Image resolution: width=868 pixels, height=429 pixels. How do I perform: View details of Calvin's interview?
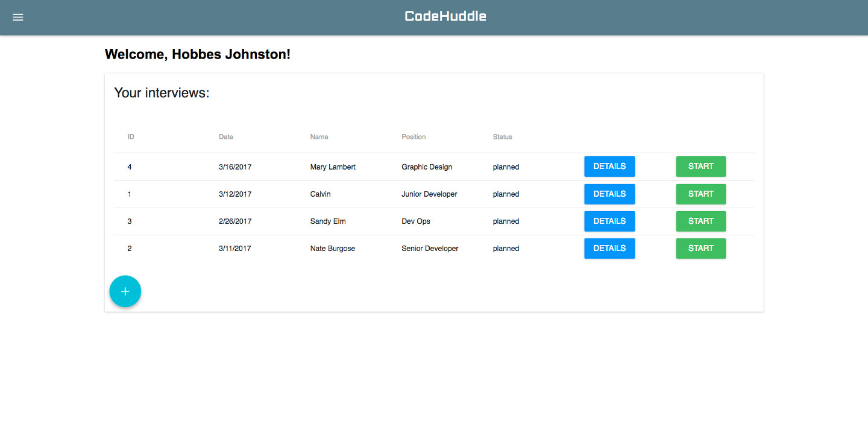pyautogui.click(x=609, y=194)
